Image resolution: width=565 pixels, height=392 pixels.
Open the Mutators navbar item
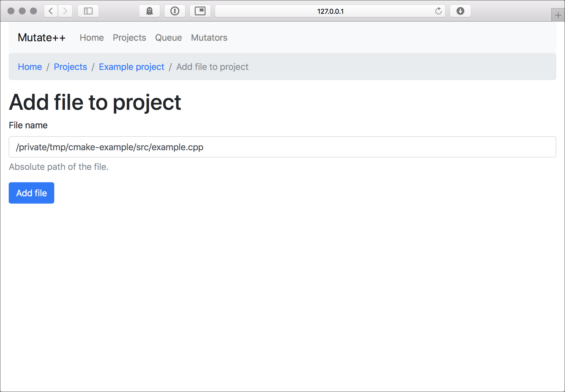click(x=209, y=38)
